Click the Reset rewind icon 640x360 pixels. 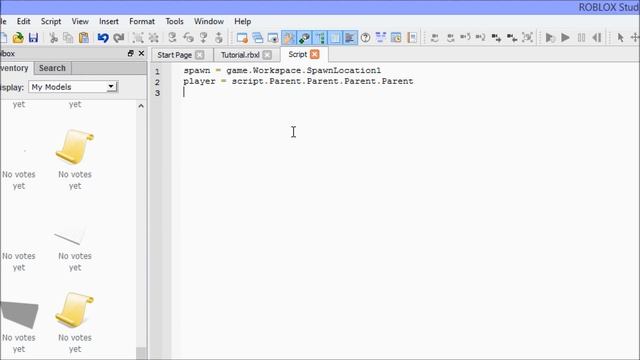[597, 38]
